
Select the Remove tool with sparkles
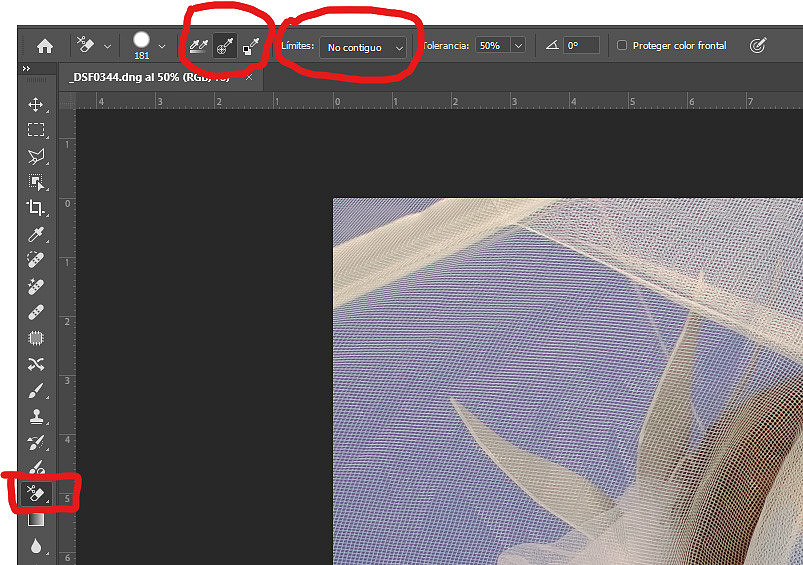tap(36, 286)
